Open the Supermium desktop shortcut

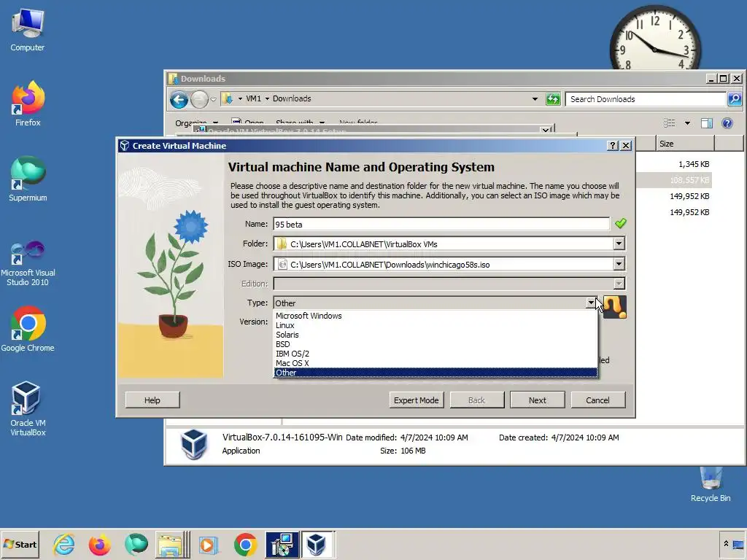click(28, 179)
